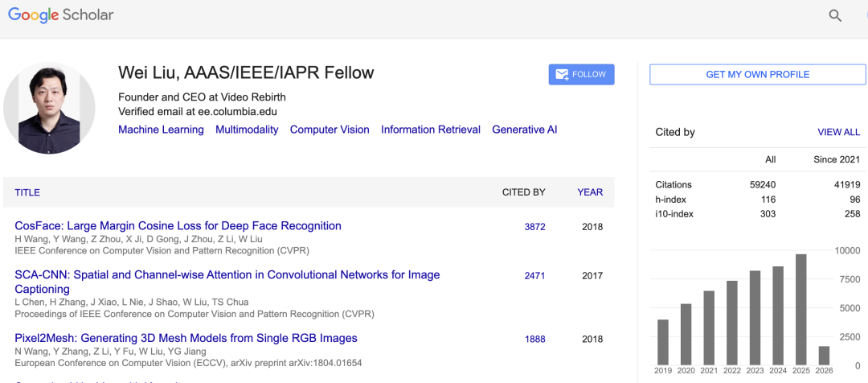The height and width of the screenshot is (383, 868).
Task: Open the Computer Vision topic link
Action: pos(330,130)
